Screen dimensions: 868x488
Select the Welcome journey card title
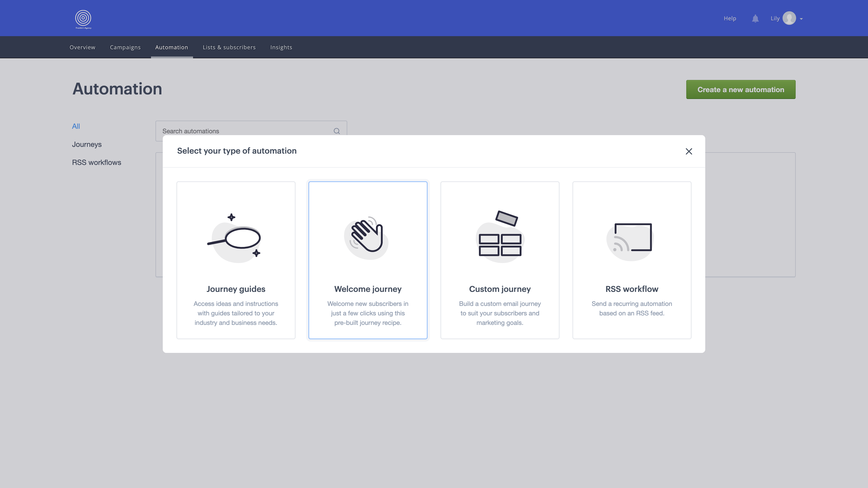[368, 289]
